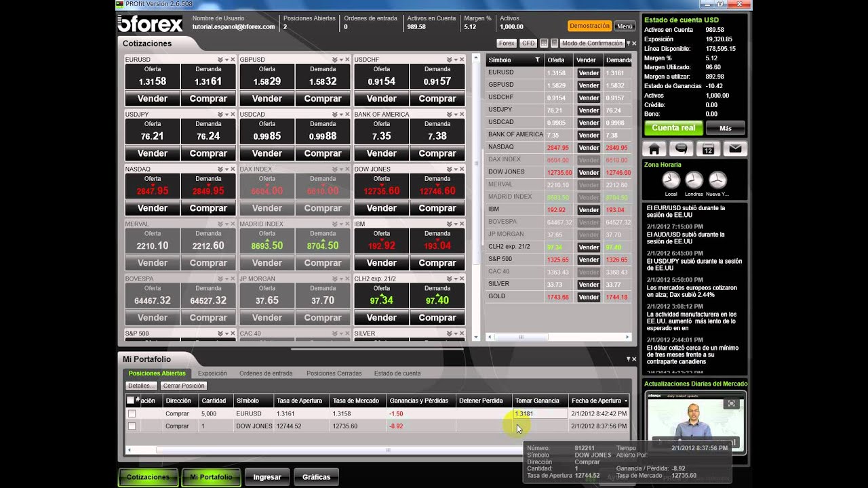Click Vender on the EURUSD tile
This screenshot has height=488, width=868.
coord(153,98)
